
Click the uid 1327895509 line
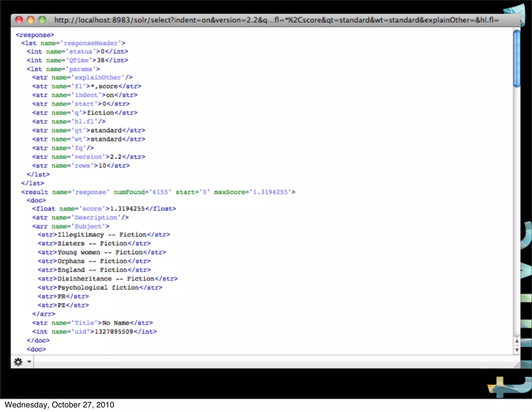94,332
